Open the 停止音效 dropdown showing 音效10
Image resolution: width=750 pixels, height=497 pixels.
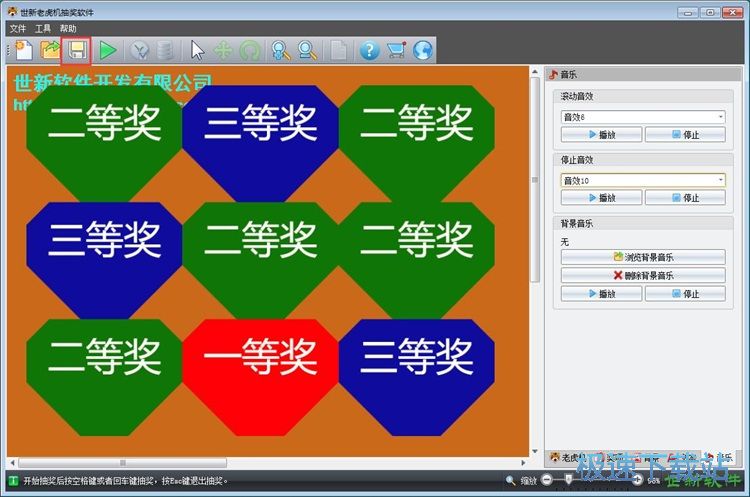click(643, 180)
